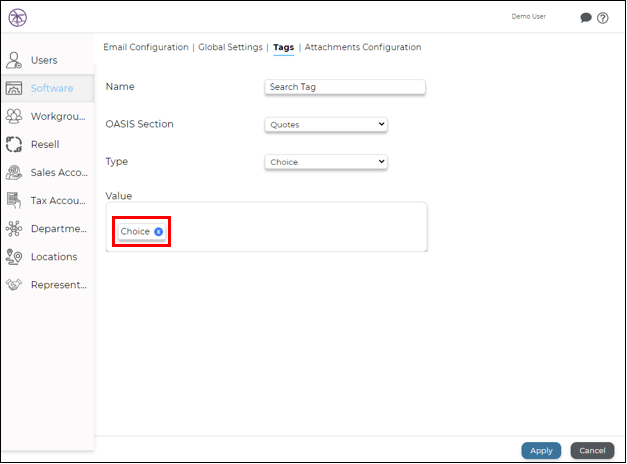Click the Value field label
This screenshot has height=464, width=627.
119,196
